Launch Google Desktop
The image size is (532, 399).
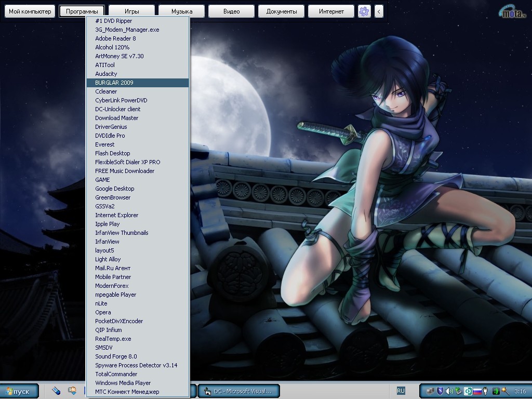pyautogui.click(x=138, y=189)
